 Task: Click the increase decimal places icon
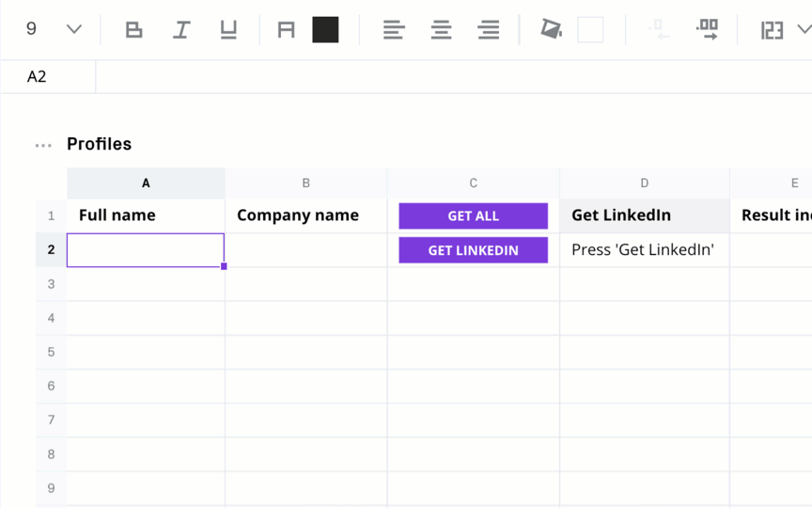(x=708, y=29)
